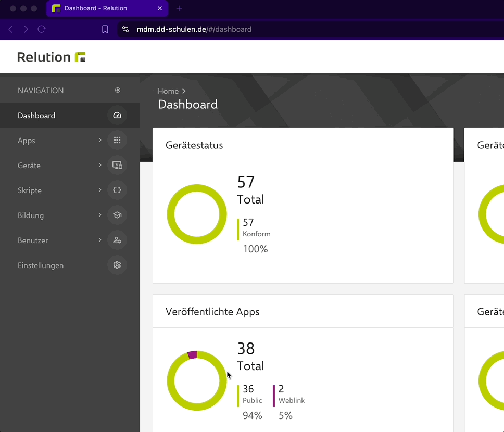Switch to the Dashboard - Relution tab
Viewport: 504px width, 432px height.
pyautogui.click(x=107, y=8)
